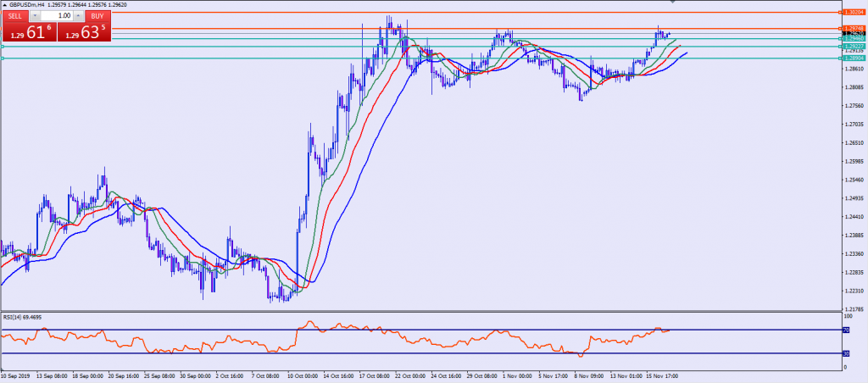Select the orange 1.30204 price level tag

[853, 13]
